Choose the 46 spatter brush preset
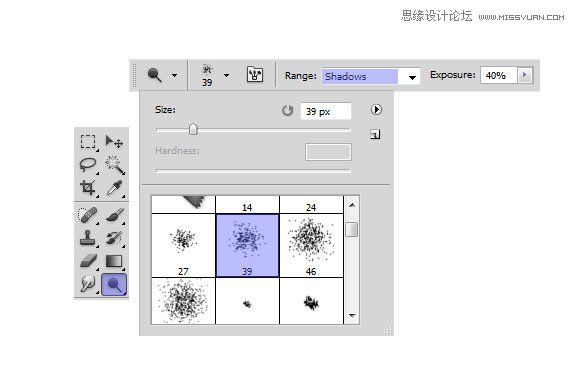Image resolution: width=575 pixels, height=386 pixels. tap(311, 246)
